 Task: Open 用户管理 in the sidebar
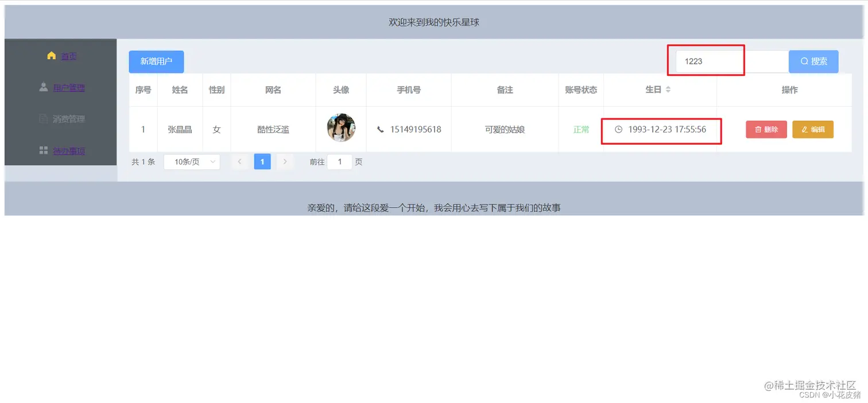pos(69,87)
